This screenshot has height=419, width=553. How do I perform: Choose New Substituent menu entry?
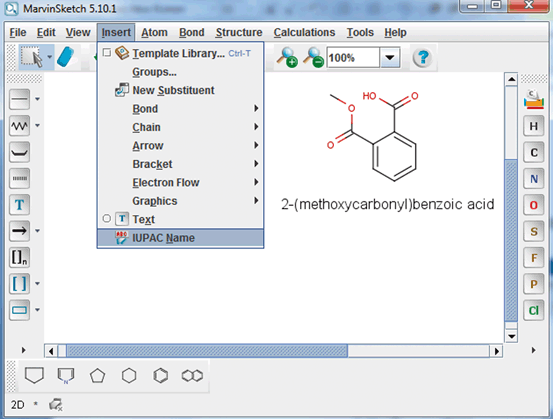tap(180, 90)
